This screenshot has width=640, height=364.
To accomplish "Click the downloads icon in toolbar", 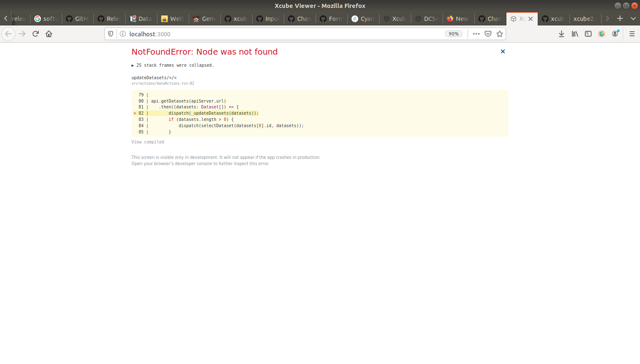I will pos(562,34).
